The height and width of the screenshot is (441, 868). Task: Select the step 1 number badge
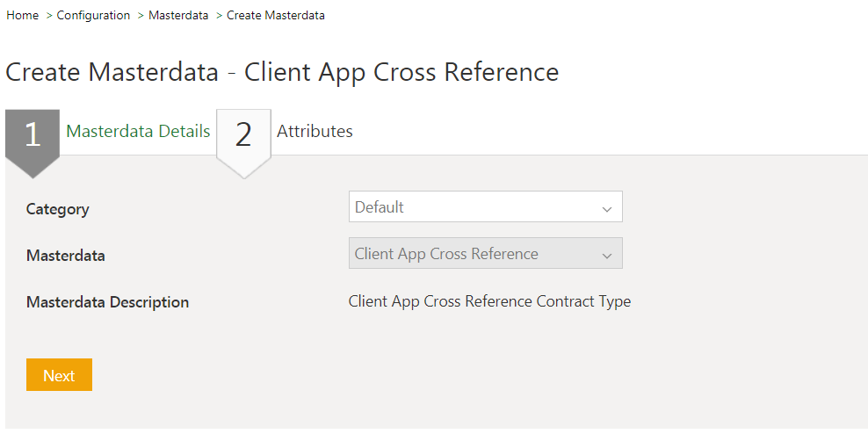tap(33, 134)
